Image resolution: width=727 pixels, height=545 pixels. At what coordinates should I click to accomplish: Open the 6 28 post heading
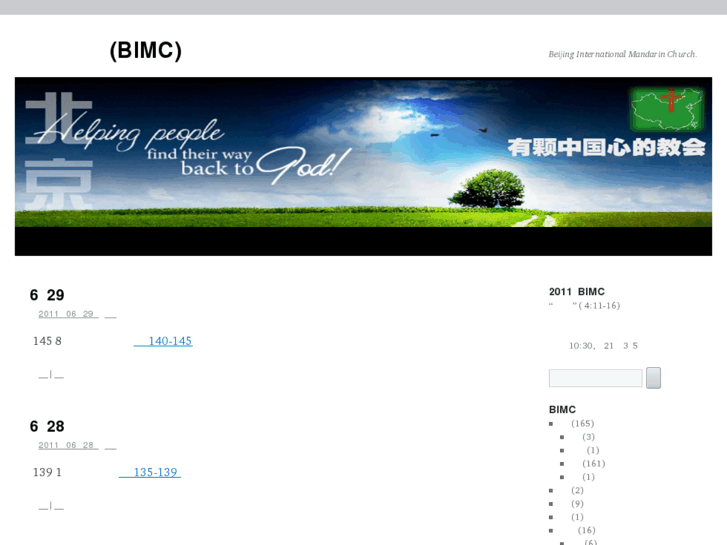(47, 426)
